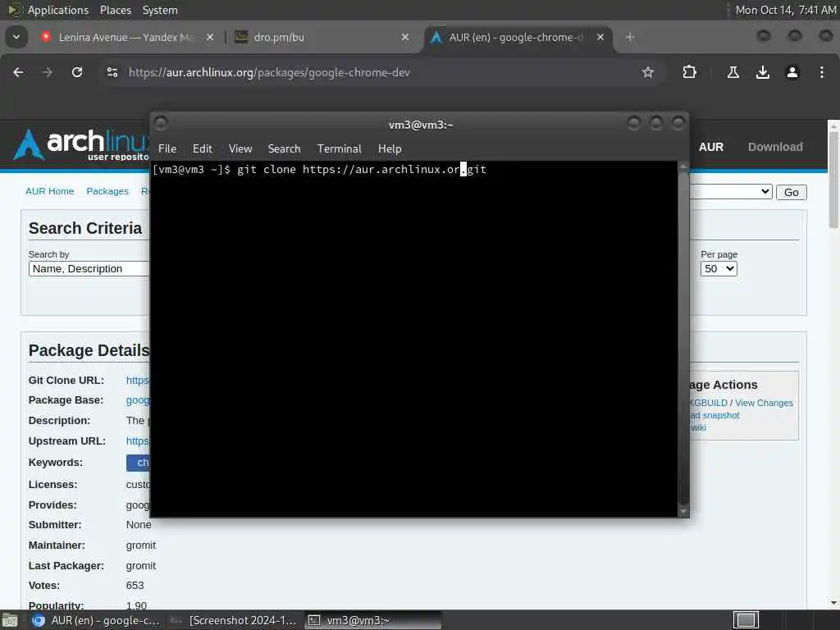Open terminal File menu
The width and height of the screenshot is (840, 630).
click(x=167, y=149)
